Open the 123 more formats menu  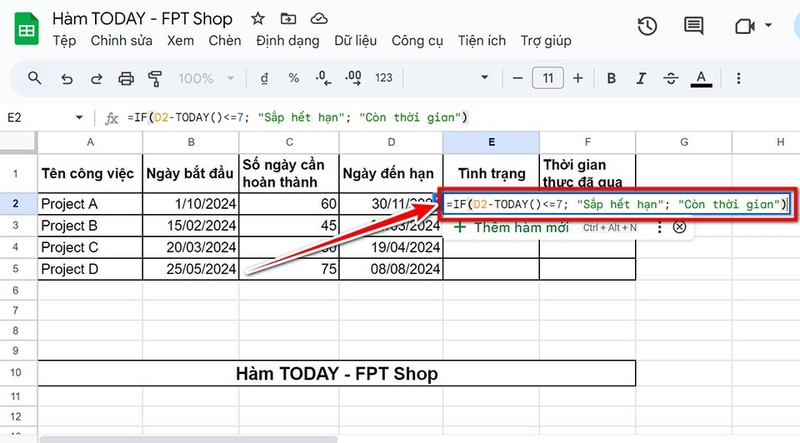tap(384, 78)
